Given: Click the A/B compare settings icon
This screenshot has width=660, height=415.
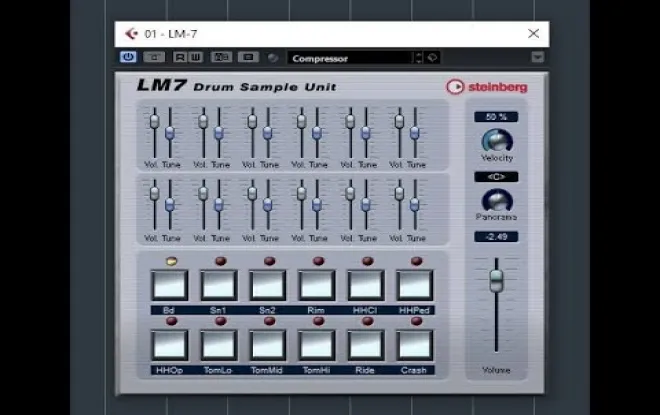Looking at the screenshot, I should [221, 57].
